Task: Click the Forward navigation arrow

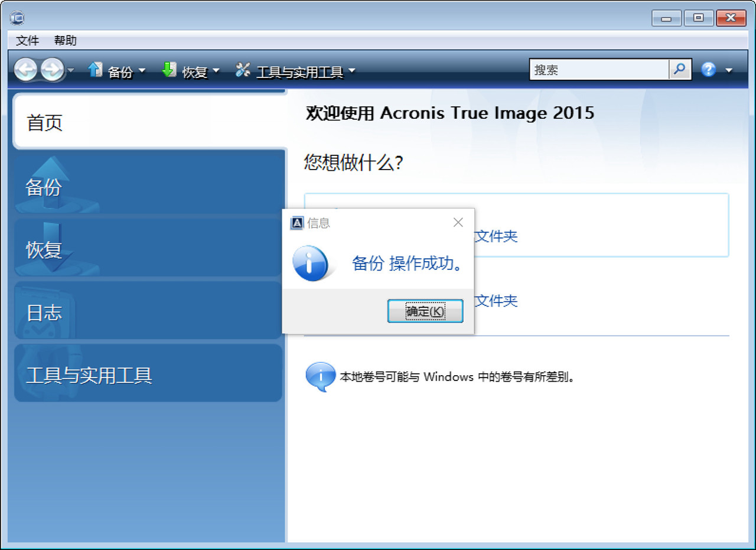Action: point(52,69)
